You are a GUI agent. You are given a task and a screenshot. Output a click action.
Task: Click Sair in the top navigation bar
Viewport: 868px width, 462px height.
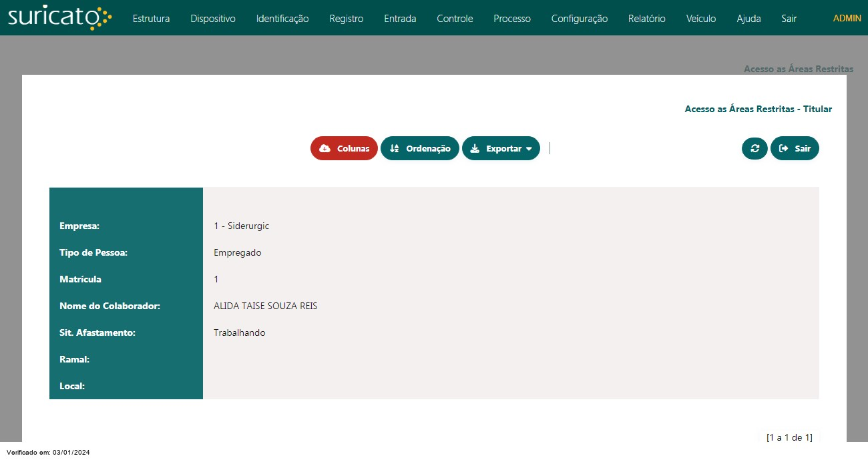[789, 19]
